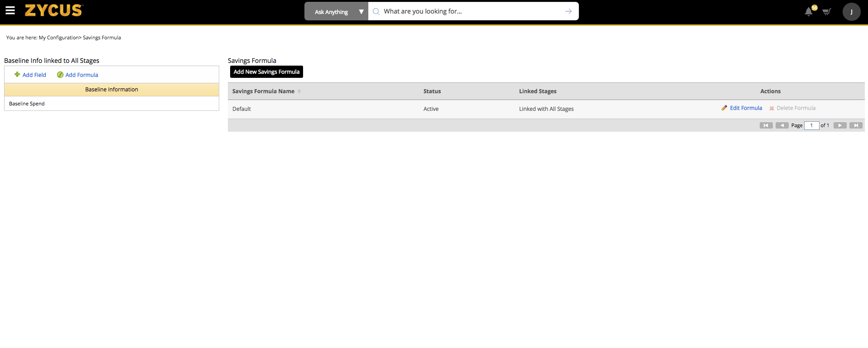Image resolution: width=868 pixels, height=348 pixels.
Task: Open the user profile avatar J
Action: pyautogui.click(x=851, y=12)
